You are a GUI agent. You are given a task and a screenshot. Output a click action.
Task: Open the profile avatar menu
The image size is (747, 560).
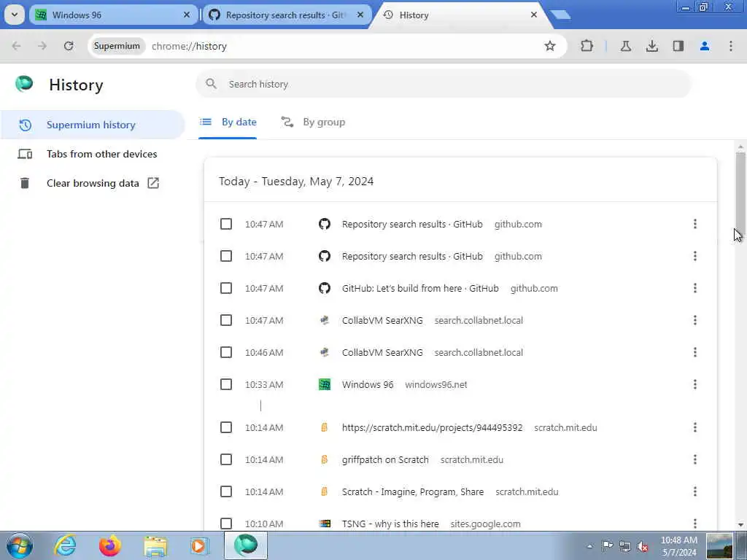[x=705, y=46]
